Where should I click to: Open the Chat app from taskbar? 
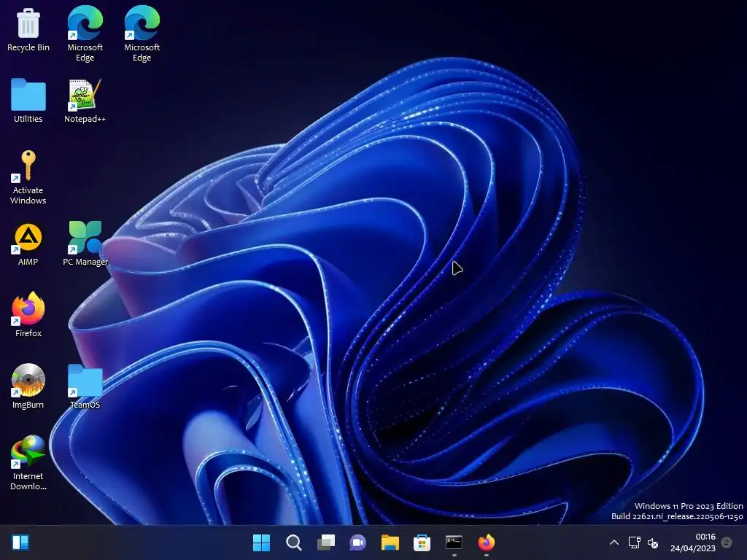357,542
